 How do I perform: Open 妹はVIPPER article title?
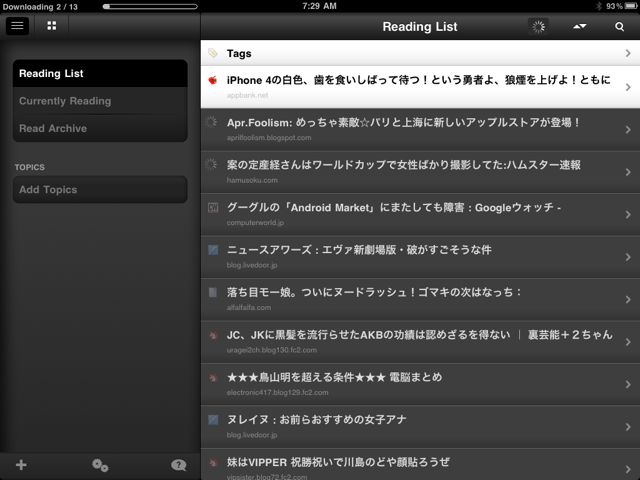pyautogui.click(x=338, y=462)
